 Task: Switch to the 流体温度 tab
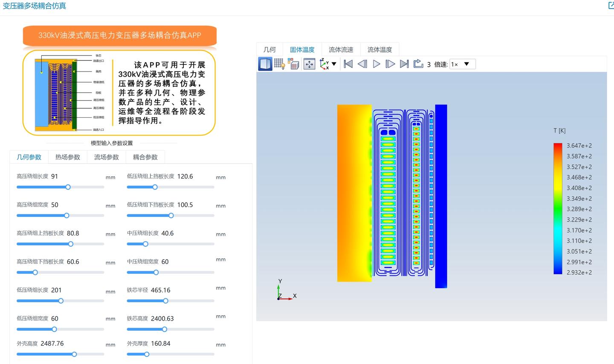coord(380,50)
